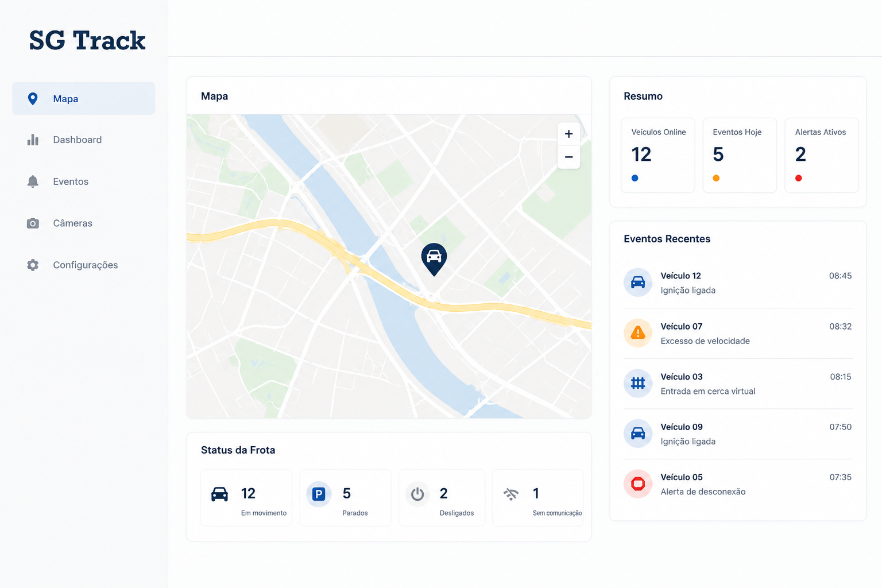Screen dimensions: 882x588
Task: Click the Mapa panel heading
Action: pyautogui.click(x=214, y=96)
